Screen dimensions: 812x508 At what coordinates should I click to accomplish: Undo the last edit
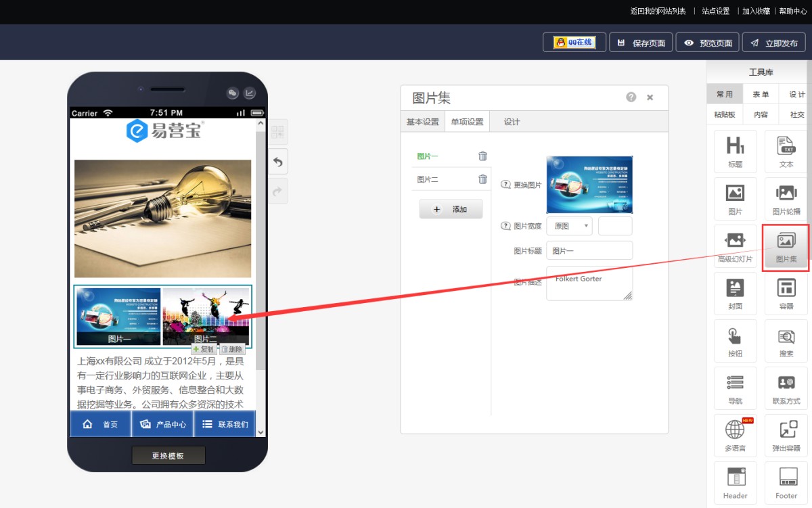tap(278, 161)
